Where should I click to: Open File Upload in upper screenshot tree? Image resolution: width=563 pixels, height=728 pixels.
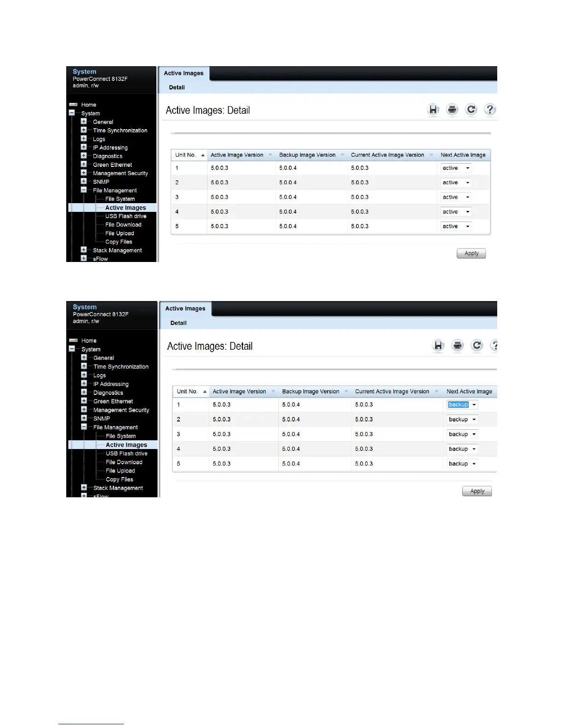coord(120,233)
